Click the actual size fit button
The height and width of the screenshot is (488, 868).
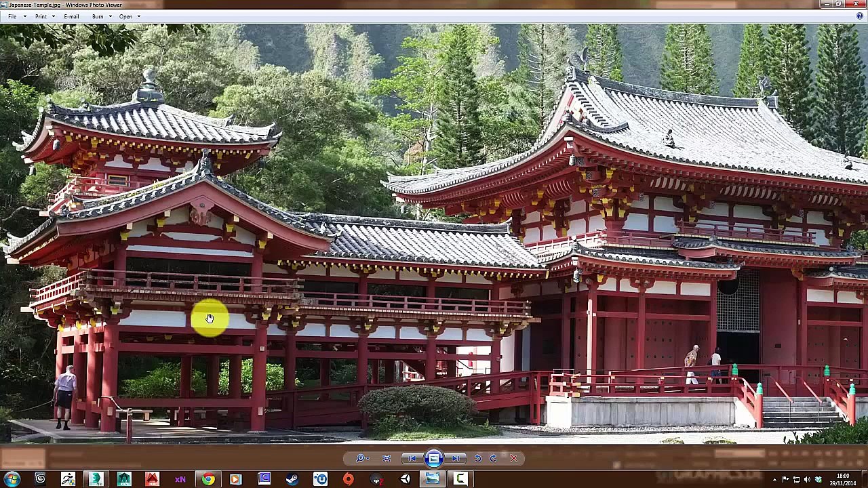point(387,459)
